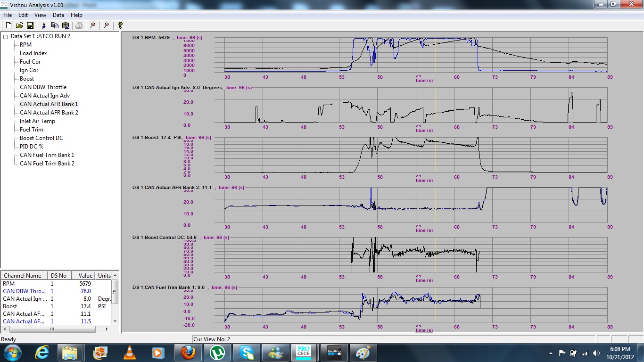Click the Paste clipboard icon
This screenshot has width=644, height=362.
[x=66, y=25]
